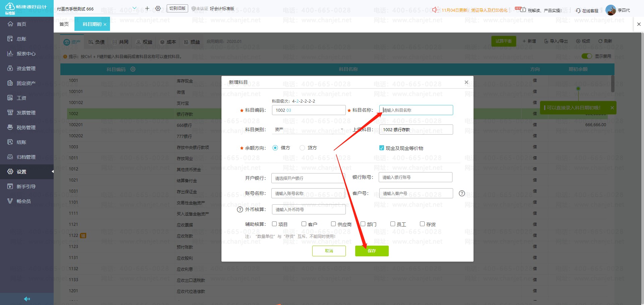Viewport: 644px width, 305px height.
Task: Click the help icon beside 外币核算
Action: click(x=240, y=209)
